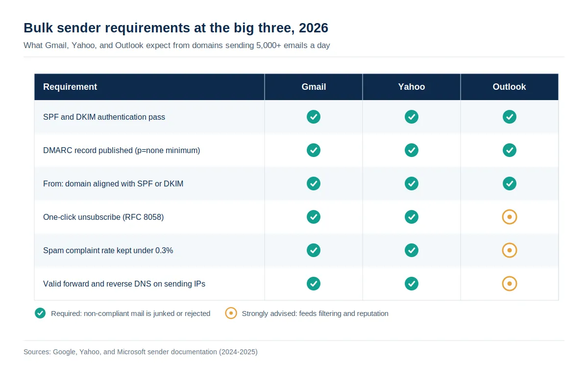Viewport: 588px width, 368px height.
Task: Click Gmail checkmark for forward and reverse DNS
Action: pos(314,284)
